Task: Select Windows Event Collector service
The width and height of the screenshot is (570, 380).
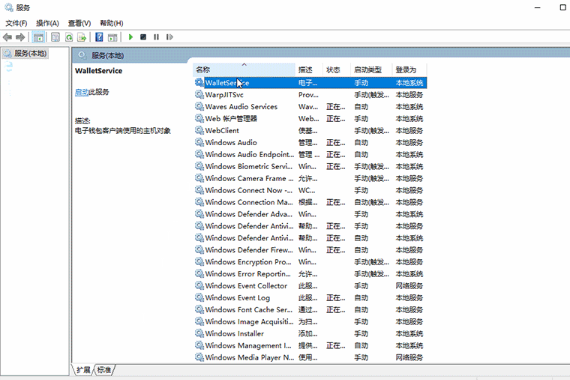Action: 310,286
